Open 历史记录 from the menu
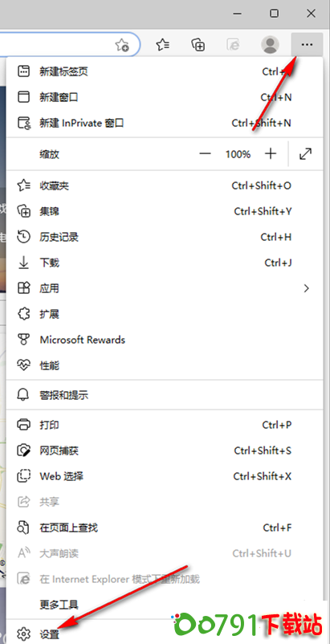The height and width of the screenshot is (644, 330). click(165, 237)
